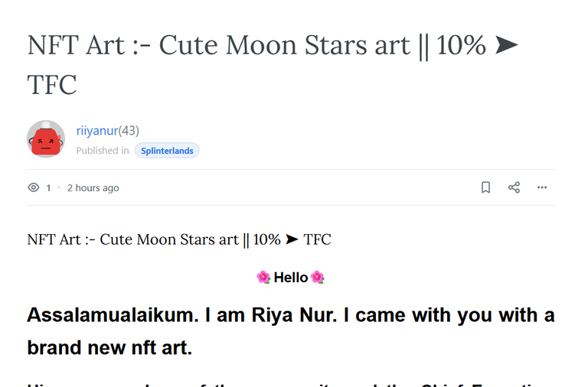
Task: Click the "Assalamualaikum. I am Riya Nur" sentence
Action: [182, 315]
